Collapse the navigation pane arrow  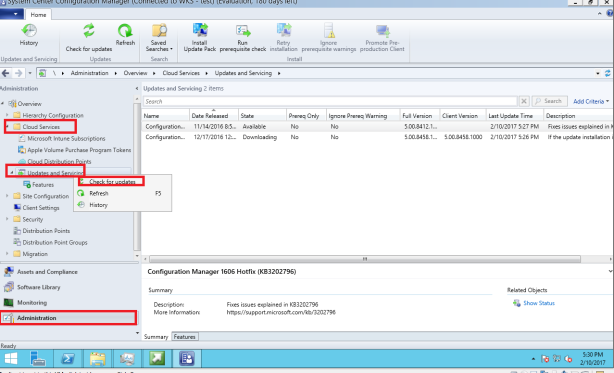pyautogui.click(x=137, y=88)
